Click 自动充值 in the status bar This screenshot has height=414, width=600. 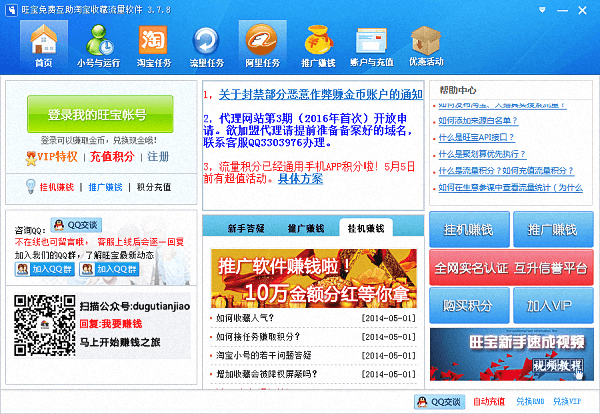point(489,401)
